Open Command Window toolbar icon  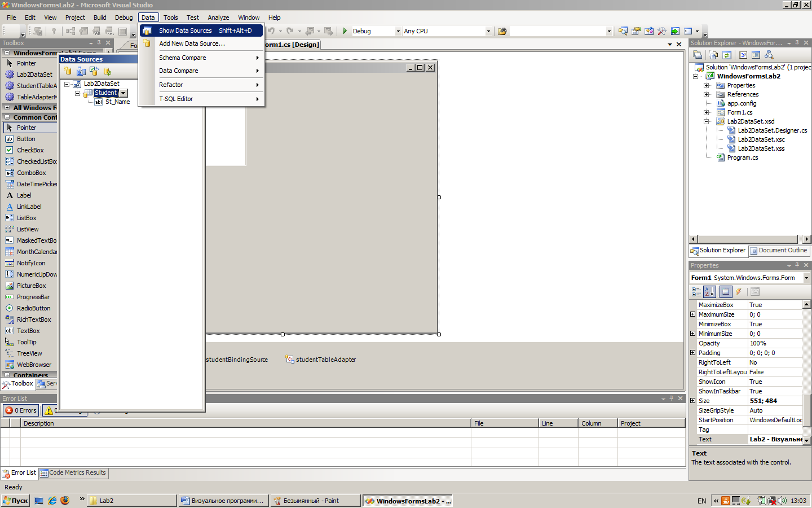pos(688,31)
